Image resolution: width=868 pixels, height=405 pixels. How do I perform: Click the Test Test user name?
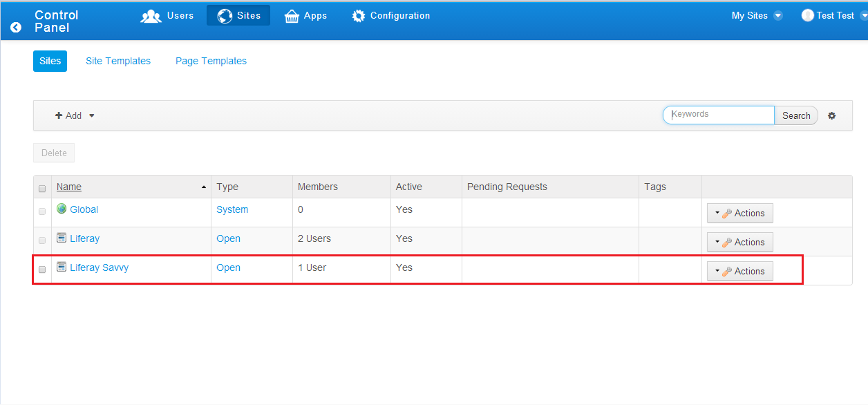(836, 15)
